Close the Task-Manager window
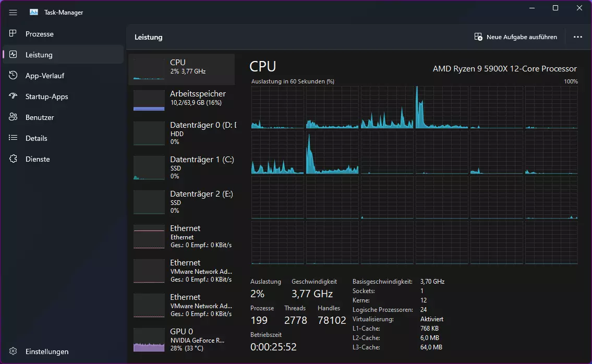The height and width of the screenshot is (364, 592). click(x=579, y=8)
